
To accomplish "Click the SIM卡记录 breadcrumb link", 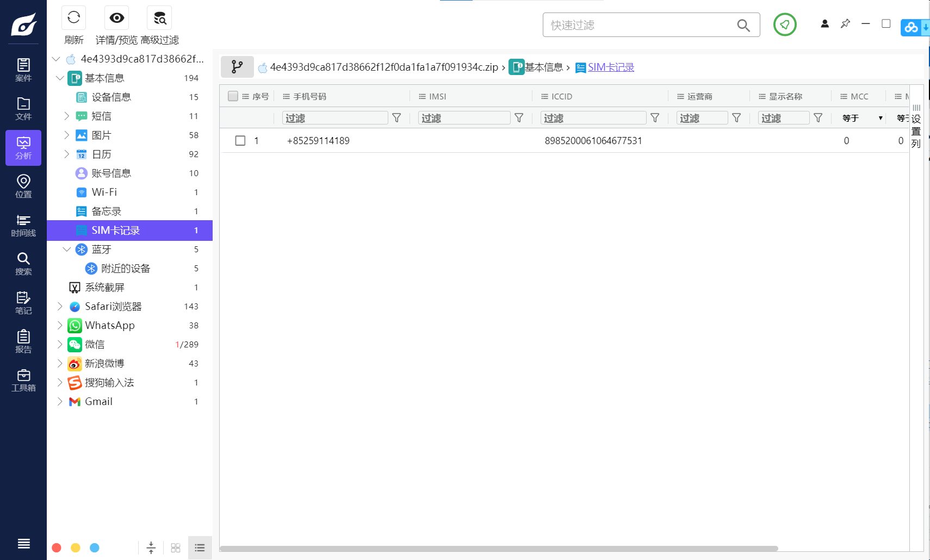I will pyautogui.click(x=611, y=67).
